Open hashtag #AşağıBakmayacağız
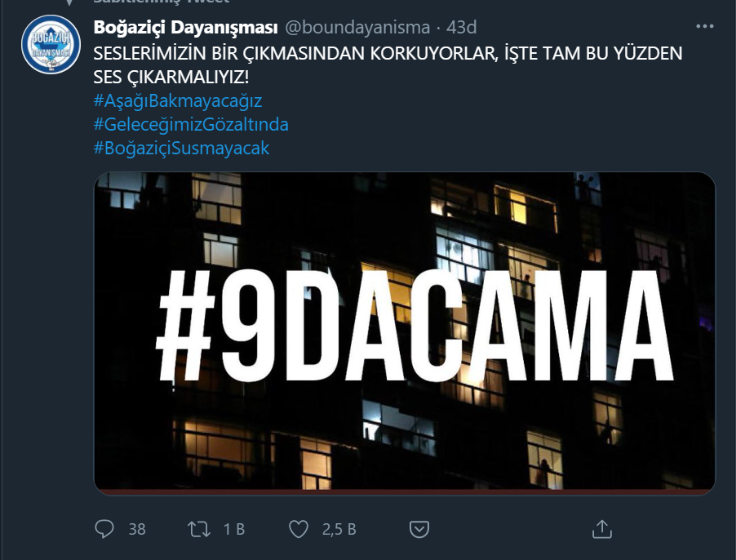Image resolution: width=736 pixels, height=560 pixels. [178, 101]
